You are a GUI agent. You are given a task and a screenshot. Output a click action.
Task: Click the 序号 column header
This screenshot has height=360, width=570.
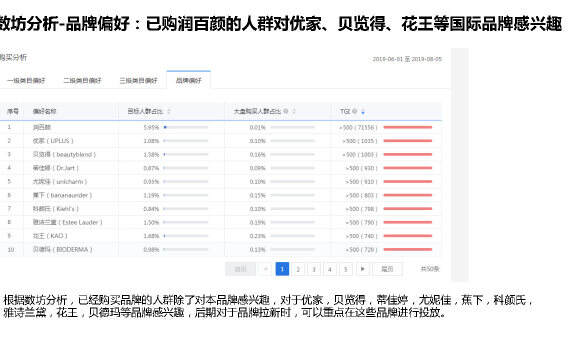pos(13,111)
